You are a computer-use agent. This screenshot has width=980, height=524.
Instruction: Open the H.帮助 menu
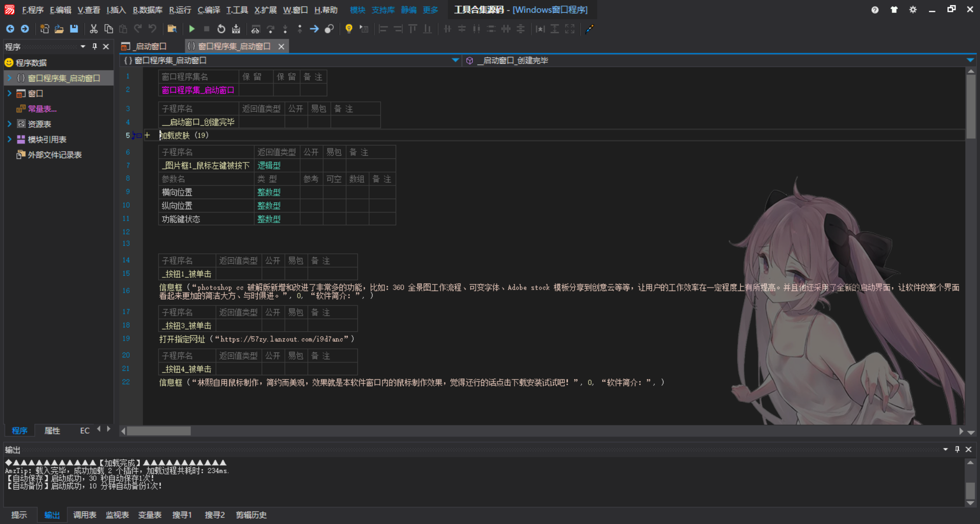click(x=326, y=10)
